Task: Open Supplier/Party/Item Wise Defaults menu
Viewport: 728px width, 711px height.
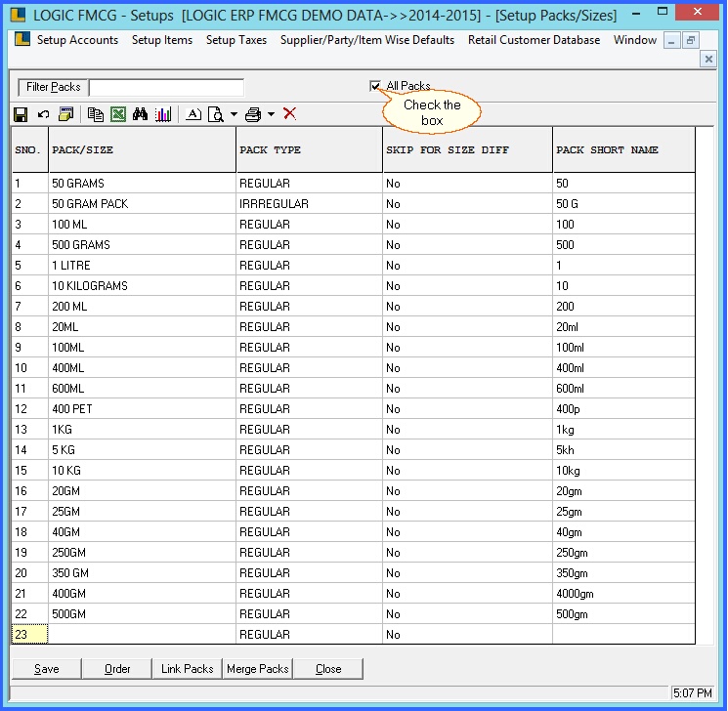Action: point(367,40)
